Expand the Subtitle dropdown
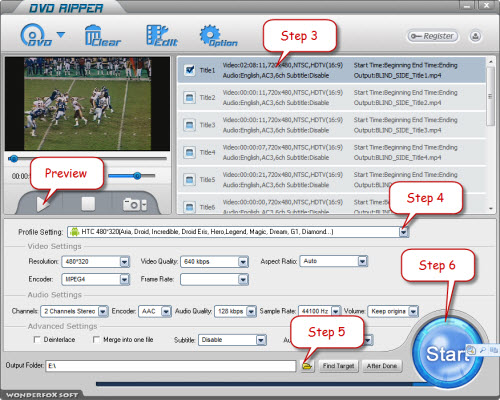Viewport: 500px width, 400px height. pos(261,340)
